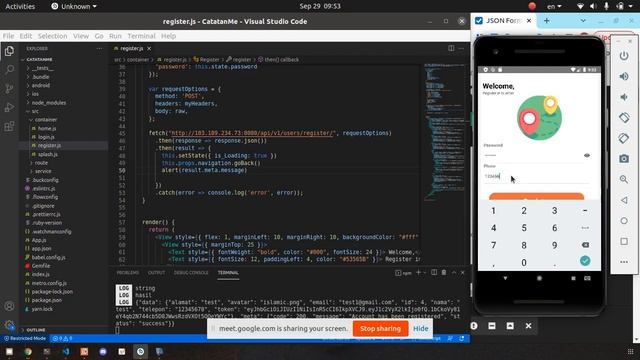Rotate the emulator left

624,118
